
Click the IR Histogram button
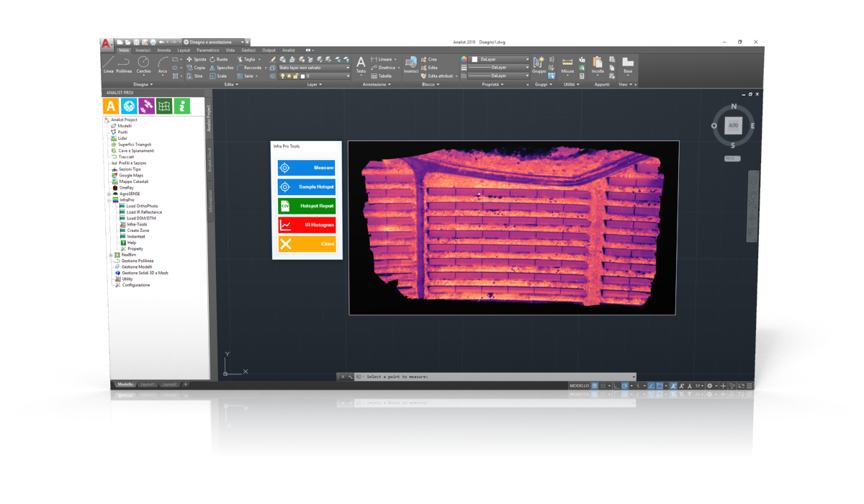[x=307, y=225]
